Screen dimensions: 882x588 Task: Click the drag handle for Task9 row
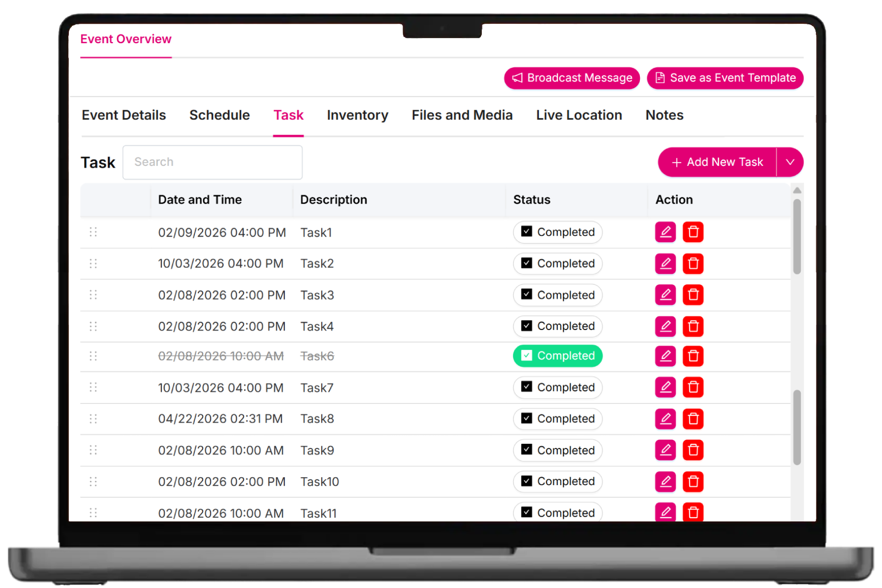(93, 450)
